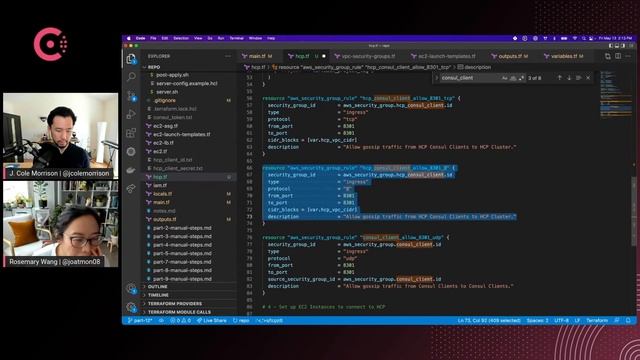Expand TERRAFORM PROVIDERS section
The width and height of the screenshot is (640, 360).
tap(190, 304)
